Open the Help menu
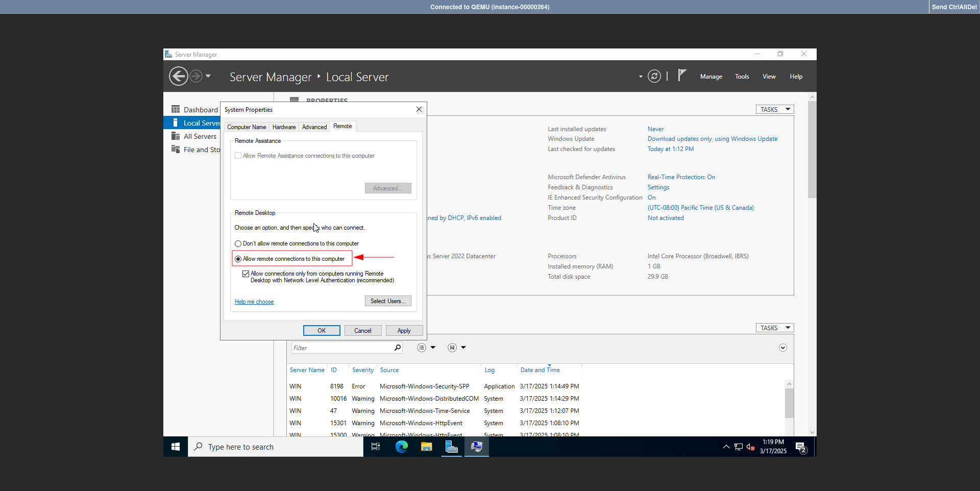 pyautogui.click(x=796, y=77)
